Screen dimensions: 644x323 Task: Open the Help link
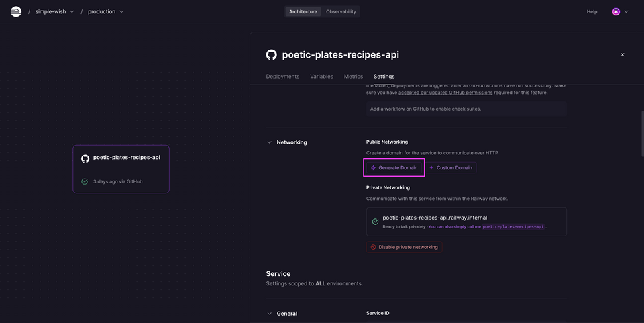[592, 12]
